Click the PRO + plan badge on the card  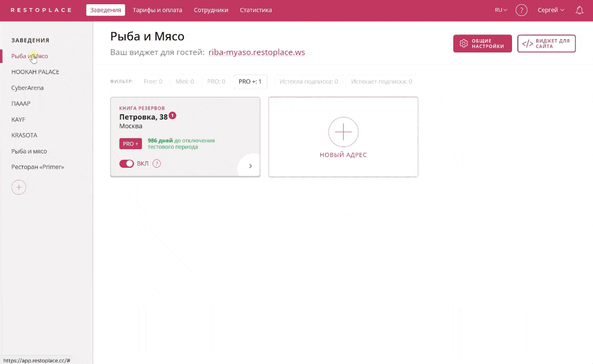pyautogui.click(x=130, y=144)
